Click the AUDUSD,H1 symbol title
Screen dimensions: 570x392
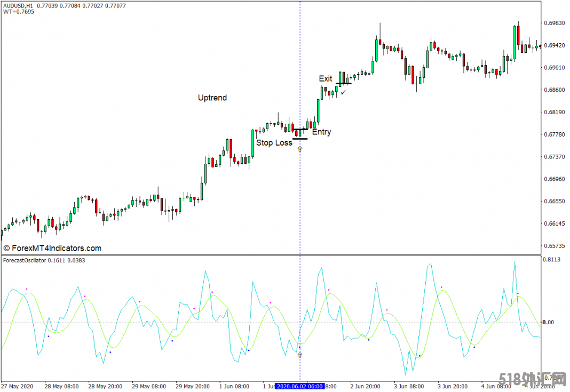18,5
